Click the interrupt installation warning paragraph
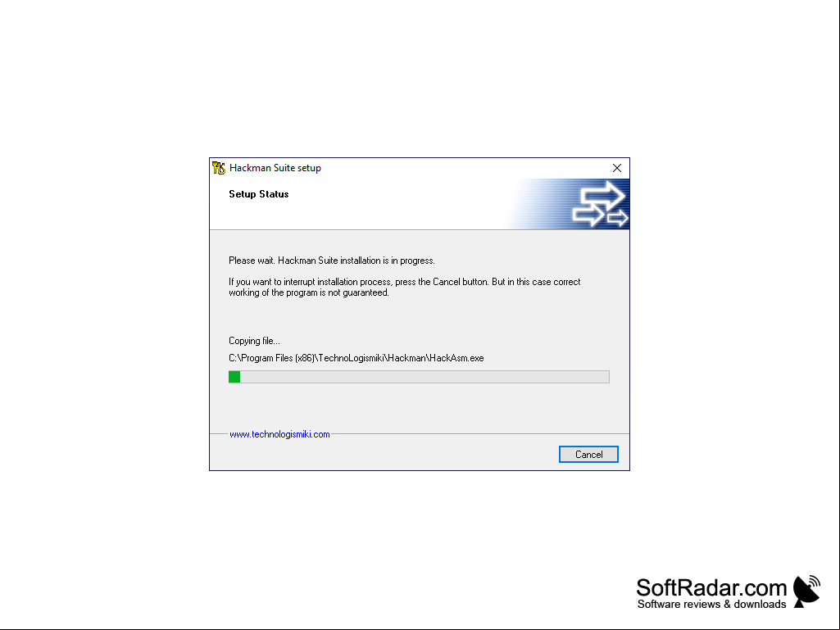Image resolution: width=840 pixels, height=630 pixels. click(405, 287)
